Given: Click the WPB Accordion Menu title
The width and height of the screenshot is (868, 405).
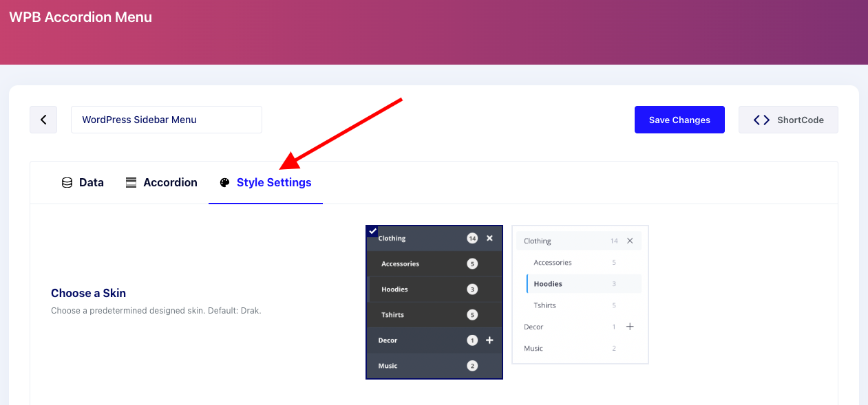Looking at the screenshot, I should click(x=81, y=17).
